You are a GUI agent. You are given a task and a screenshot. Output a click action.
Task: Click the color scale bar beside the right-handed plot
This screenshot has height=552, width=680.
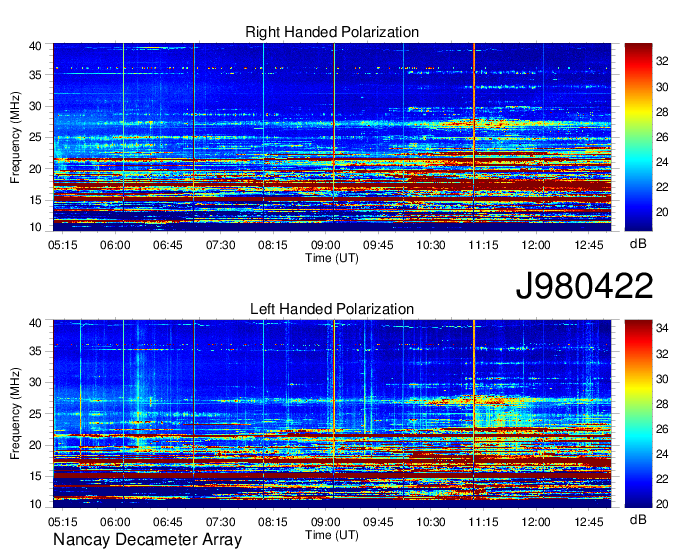pos(638,137)
